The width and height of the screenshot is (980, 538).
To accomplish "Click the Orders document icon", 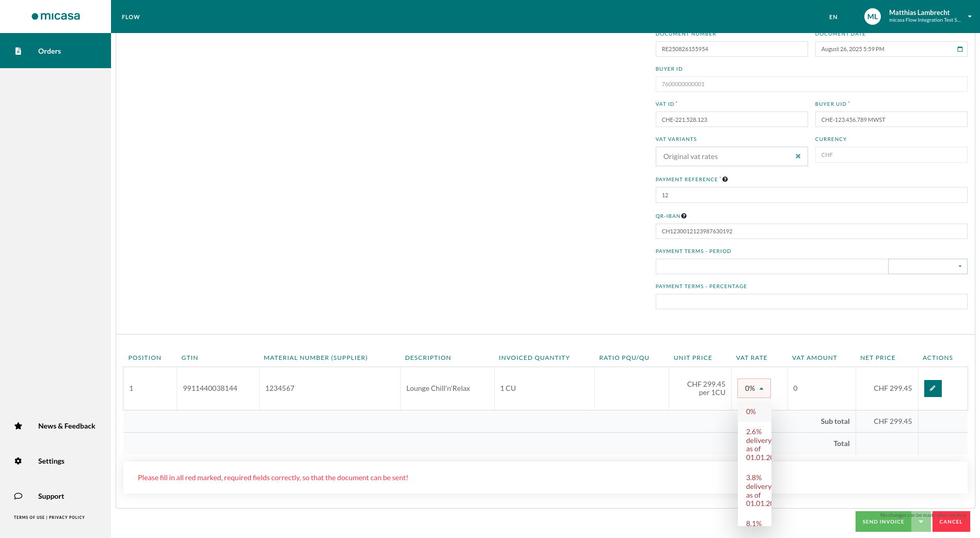I will tap(18, 51).
